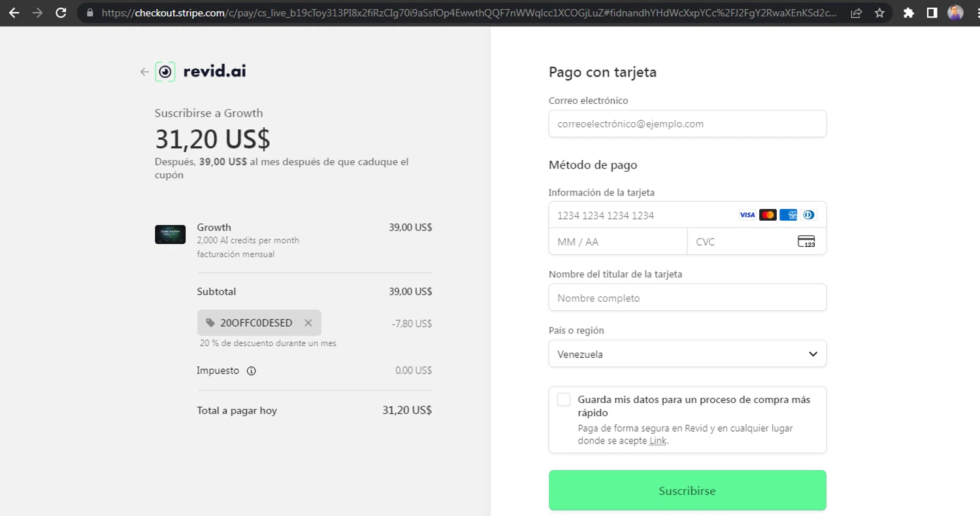Image resolution: width=980 pixels, height=516 pixels.
Task: Click the CVC card hint icon
Action: coord(806,242)
